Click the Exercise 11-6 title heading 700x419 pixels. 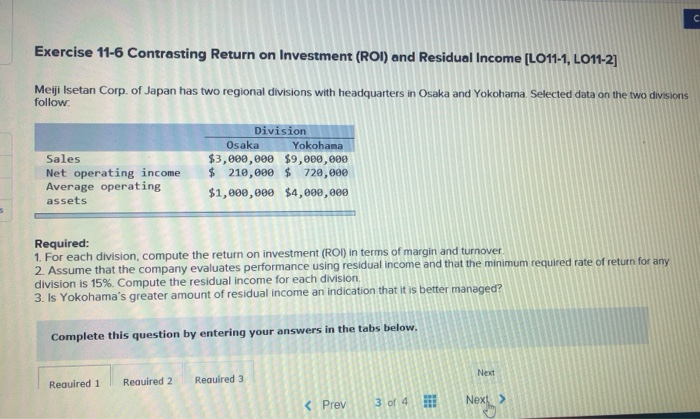click(325, 56)
